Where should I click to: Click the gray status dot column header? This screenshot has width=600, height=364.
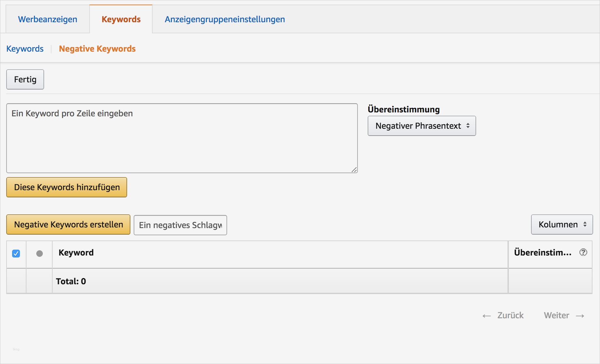(40, 254)
